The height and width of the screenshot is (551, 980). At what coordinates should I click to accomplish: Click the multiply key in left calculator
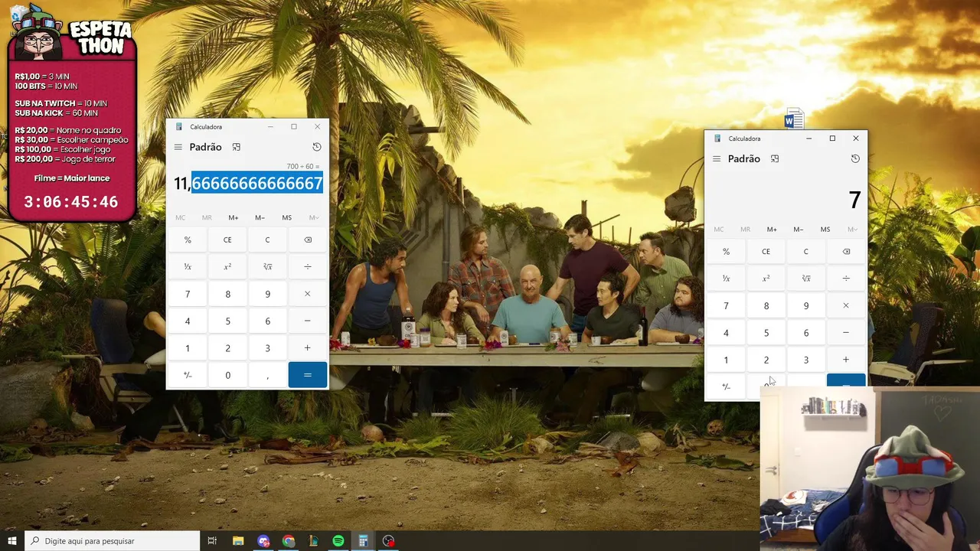[308, 294]
